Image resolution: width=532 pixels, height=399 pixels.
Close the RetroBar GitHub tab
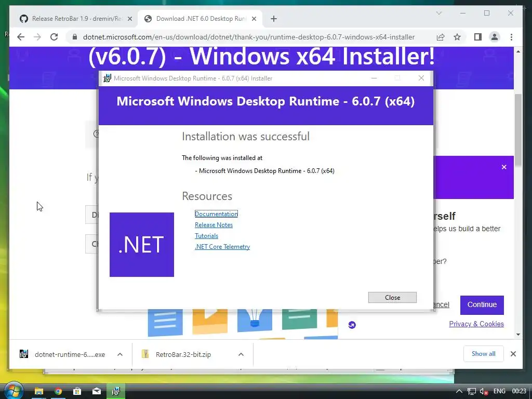point(129,19)
